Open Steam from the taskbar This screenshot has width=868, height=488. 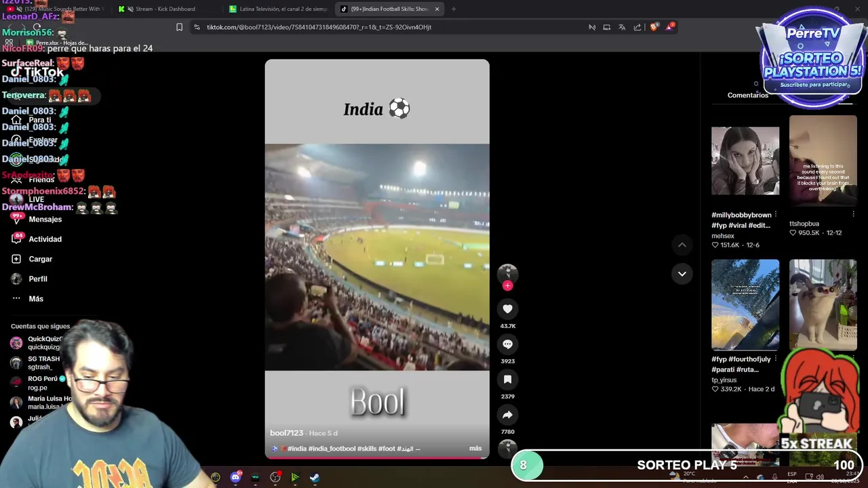click(315, 477)
